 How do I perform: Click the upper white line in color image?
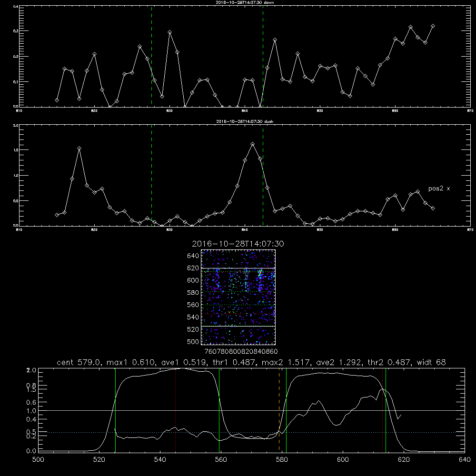pos(238,268)
